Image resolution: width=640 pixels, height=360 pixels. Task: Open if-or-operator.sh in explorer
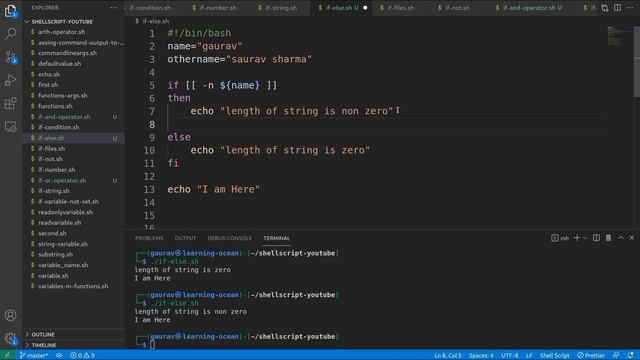click(x=62, y=180)
